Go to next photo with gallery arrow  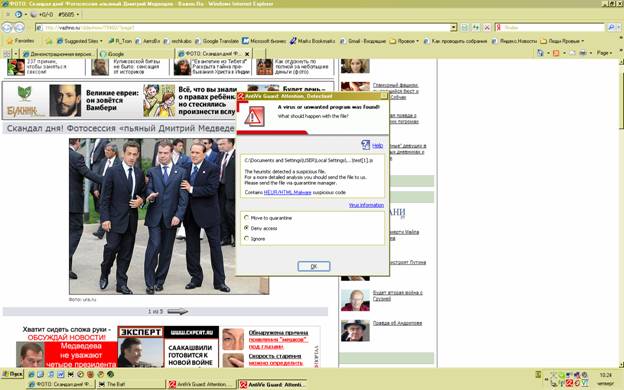tap(177, 311)
